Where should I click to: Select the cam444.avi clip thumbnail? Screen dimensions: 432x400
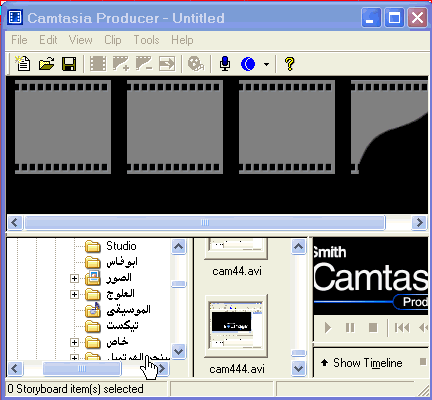click(x=236, y=326)
